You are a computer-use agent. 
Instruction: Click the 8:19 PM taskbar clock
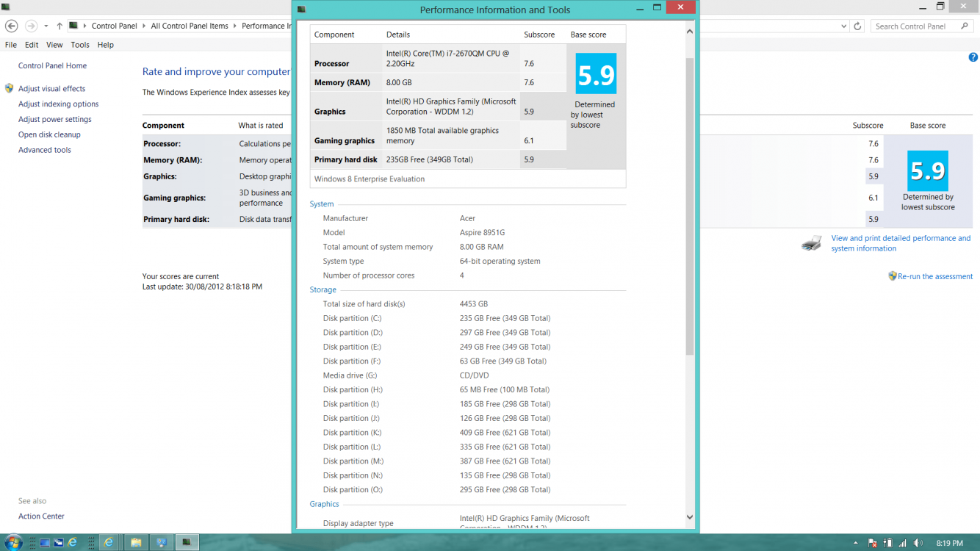[x=949, y=543]
